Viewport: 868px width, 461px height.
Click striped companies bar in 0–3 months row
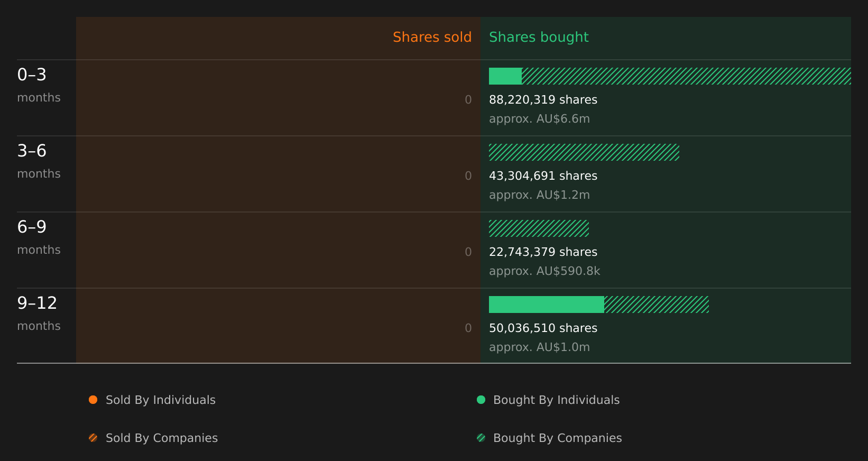click(686, 76)
